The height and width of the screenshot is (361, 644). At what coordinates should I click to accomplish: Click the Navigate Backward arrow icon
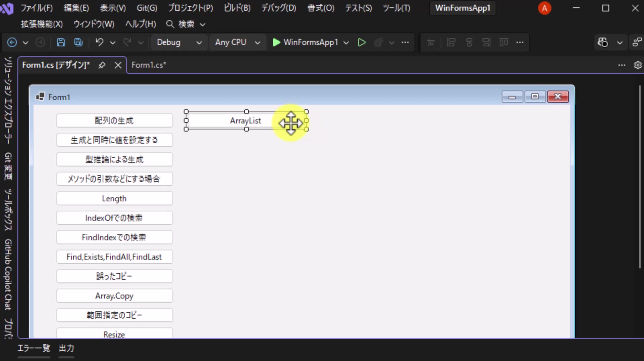(12, 42)
